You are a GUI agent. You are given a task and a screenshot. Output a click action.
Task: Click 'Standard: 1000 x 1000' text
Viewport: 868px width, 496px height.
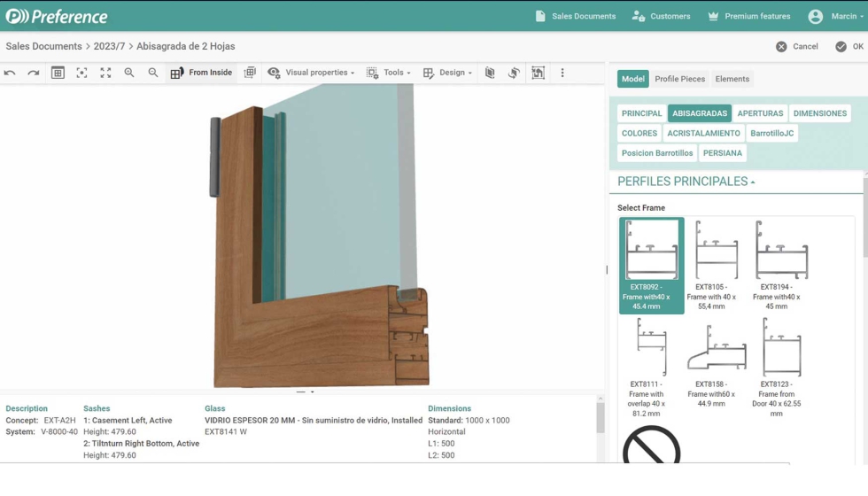[x=469, y=420]
